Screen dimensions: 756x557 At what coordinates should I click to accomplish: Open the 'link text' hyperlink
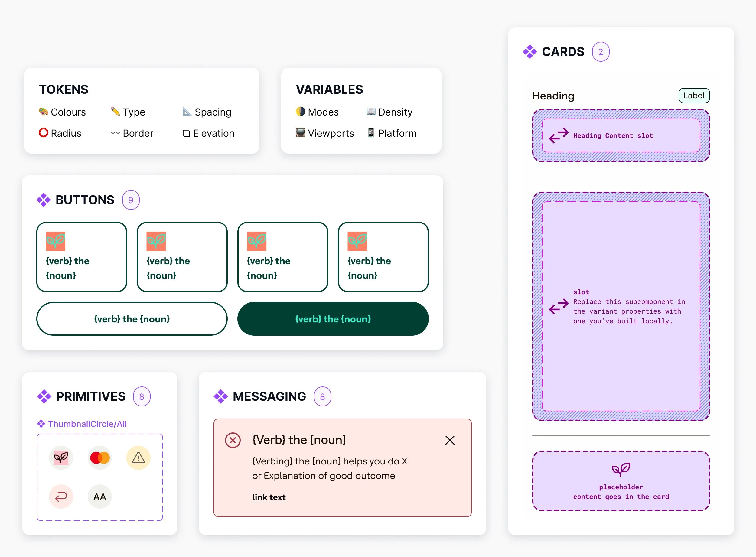269,497
